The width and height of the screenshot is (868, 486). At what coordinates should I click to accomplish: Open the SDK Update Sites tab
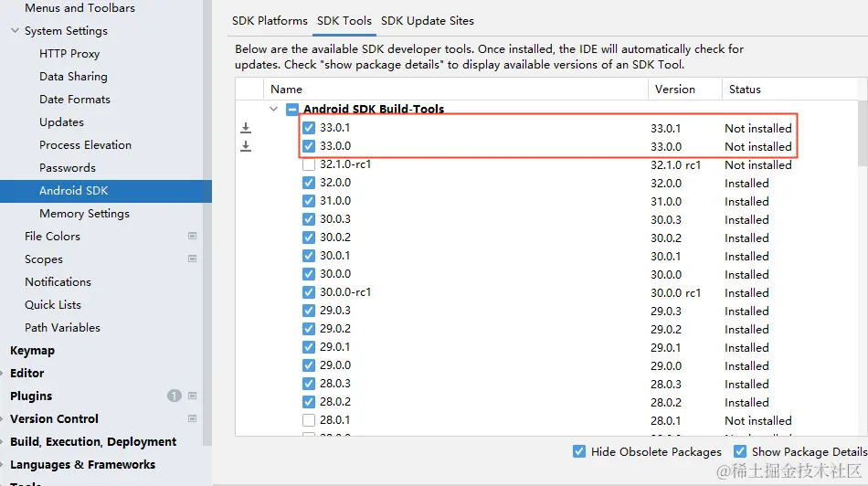pyautogui.click(x=428, y=21)
